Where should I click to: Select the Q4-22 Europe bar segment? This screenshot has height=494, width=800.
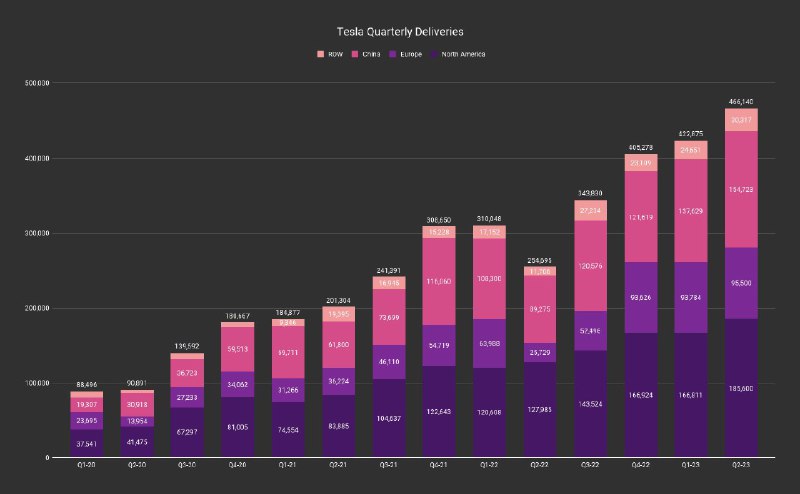coord(641,298)
